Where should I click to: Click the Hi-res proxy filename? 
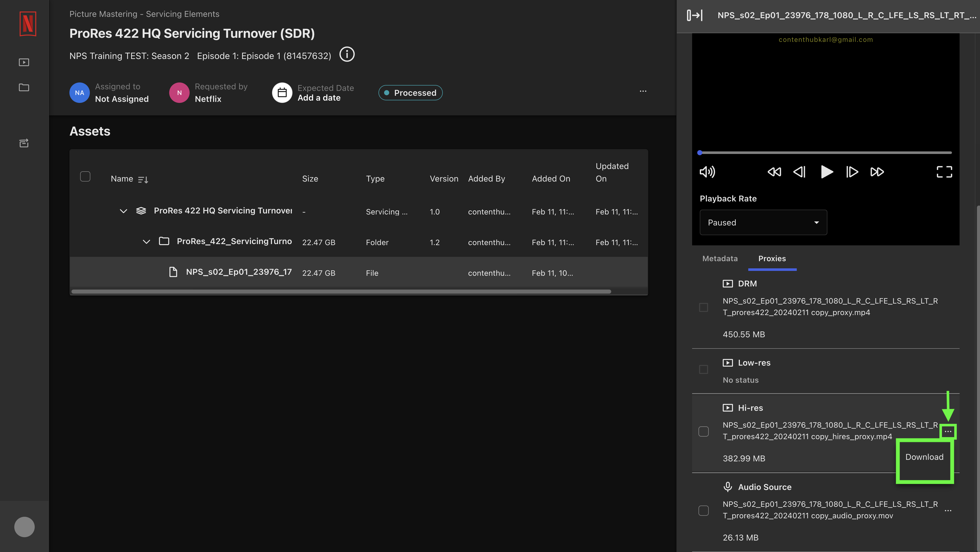830,431
